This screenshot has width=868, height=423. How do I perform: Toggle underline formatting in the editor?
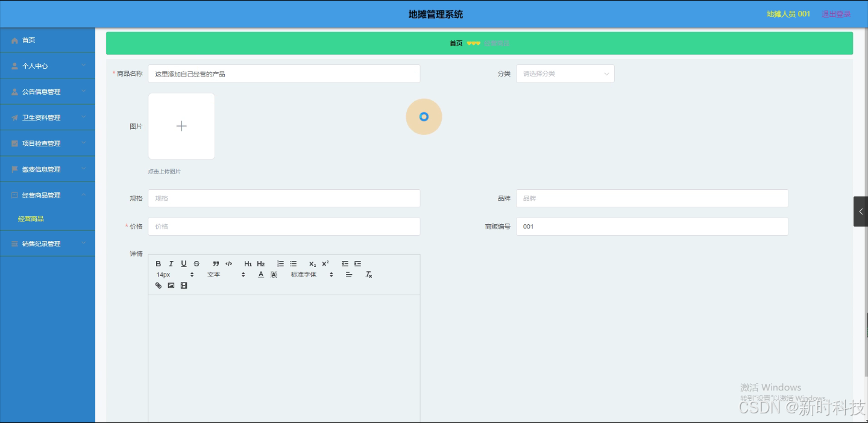tap(184, 264)
